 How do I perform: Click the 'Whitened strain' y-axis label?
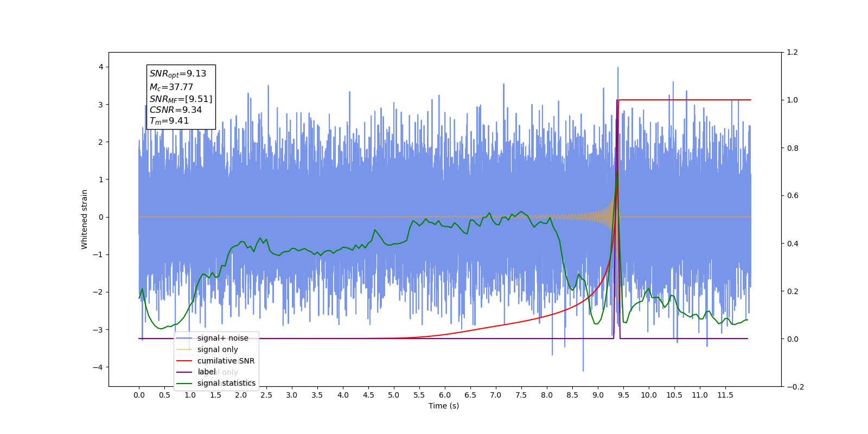pyautogui.click(x=84, y=219)
